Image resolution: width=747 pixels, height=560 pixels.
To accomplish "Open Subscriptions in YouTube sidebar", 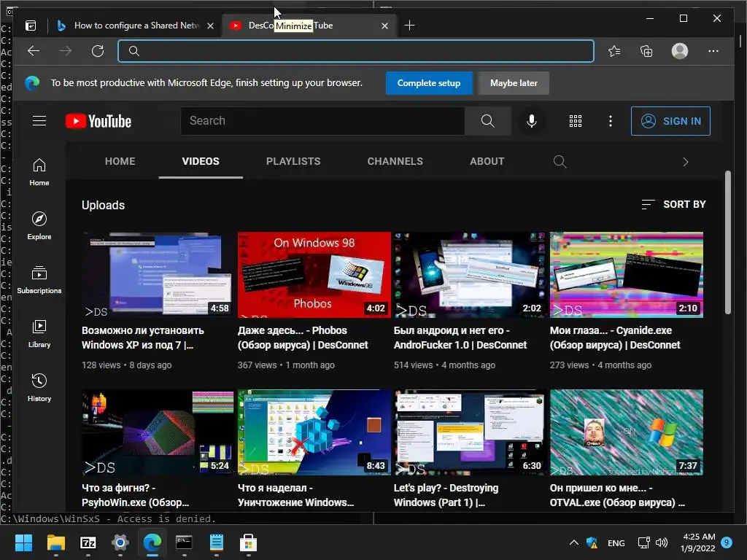I will (x=39, y=279).
